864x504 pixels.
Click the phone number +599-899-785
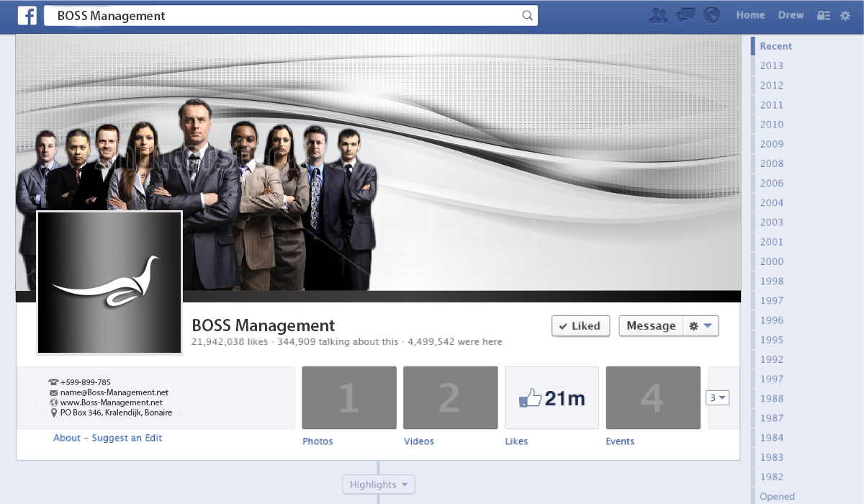point(85,382)
